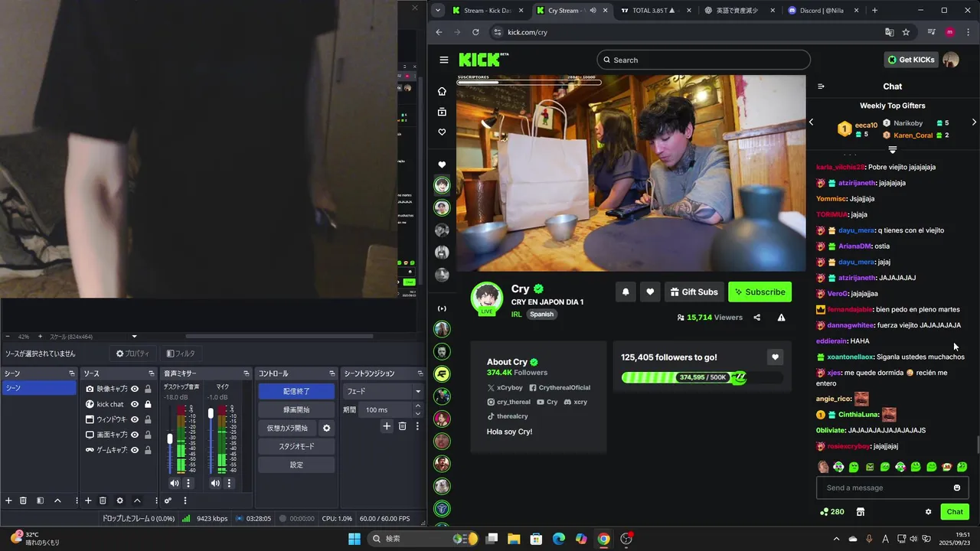
Task: Open Kick home from sidebar icon
Action: point(442,91)
